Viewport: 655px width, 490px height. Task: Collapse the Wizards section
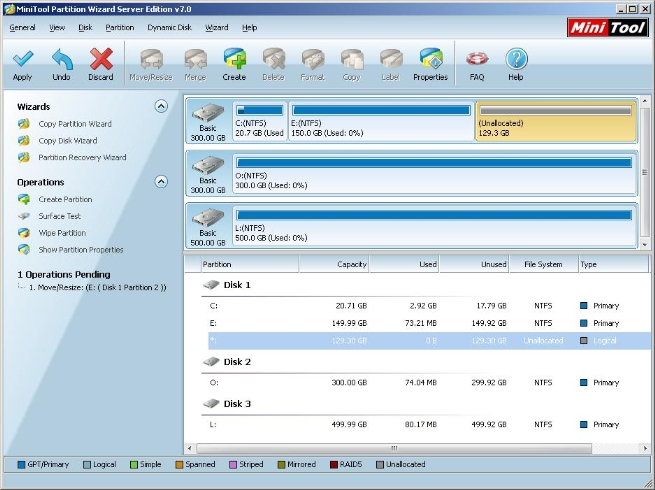click(161, 106)
